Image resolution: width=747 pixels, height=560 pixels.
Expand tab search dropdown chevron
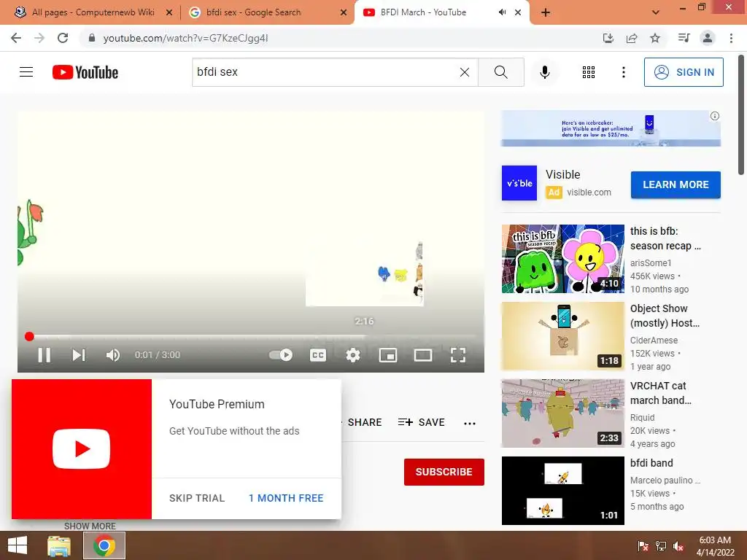(656, 12)
